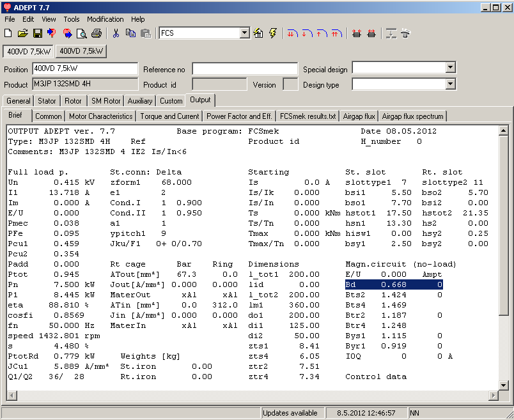Click the export icon with balloon and blue arrow

(67, 33)
